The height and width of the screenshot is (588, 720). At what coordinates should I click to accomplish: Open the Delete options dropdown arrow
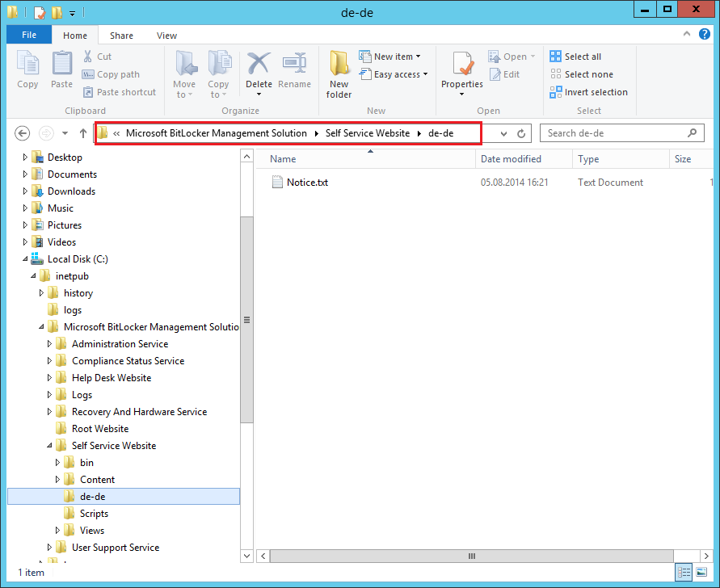(x=259, y=94)
